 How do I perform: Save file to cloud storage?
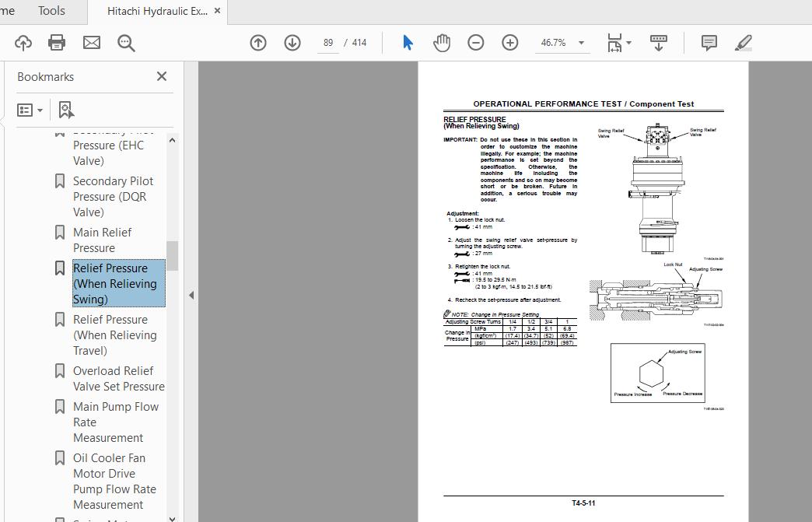[x=23, y=43]
